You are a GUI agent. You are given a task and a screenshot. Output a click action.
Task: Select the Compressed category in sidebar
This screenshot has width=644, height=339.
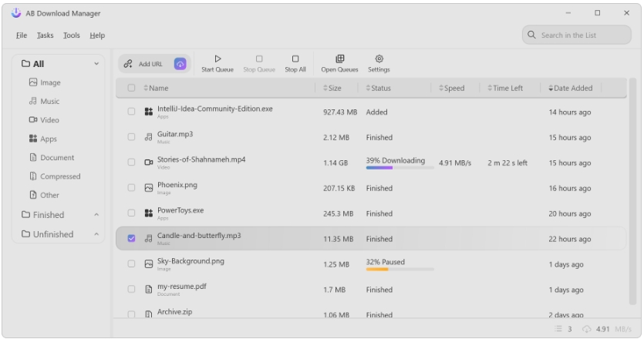coord(59,176)
